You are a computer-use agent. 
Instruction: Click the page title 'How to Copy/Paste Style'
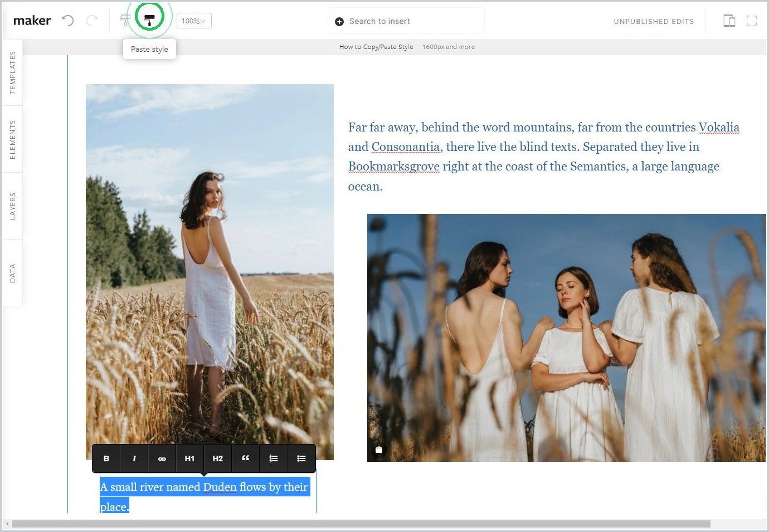click(376, 47)
